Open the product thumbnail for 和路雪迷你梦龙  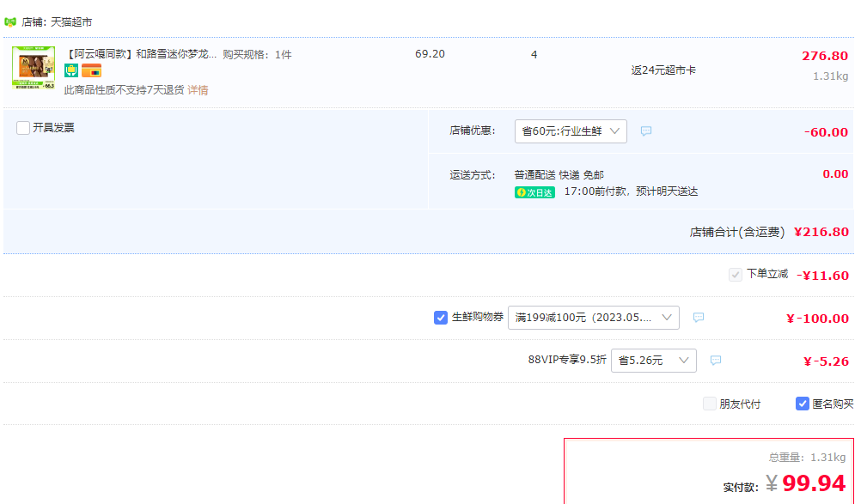point(34,68)
